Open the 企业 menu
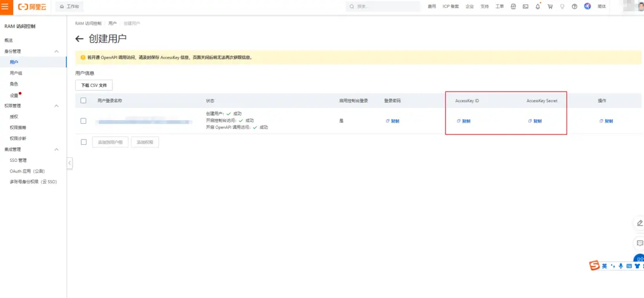 point(469,7)
